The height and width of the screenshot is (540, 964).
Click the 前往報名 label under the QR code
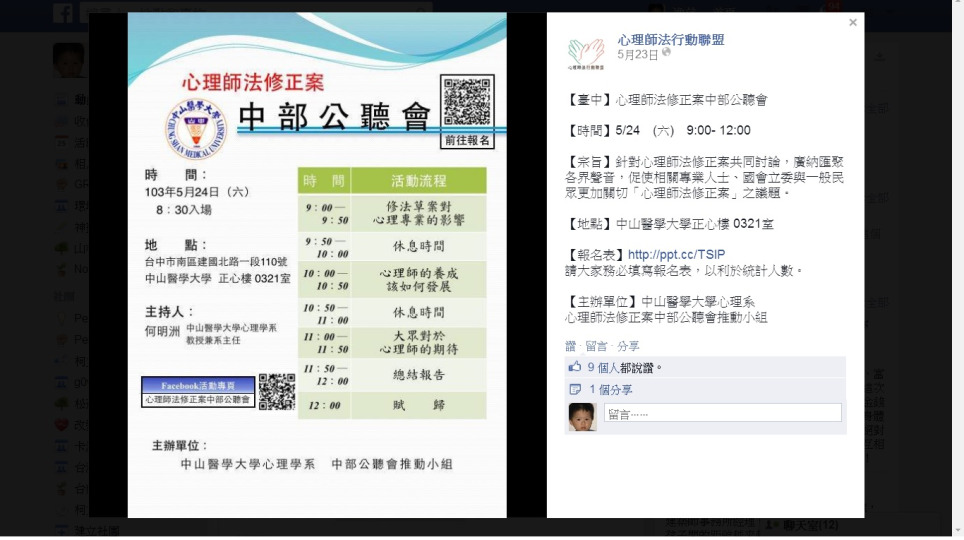pyautogui.click(x=467, y=141)
